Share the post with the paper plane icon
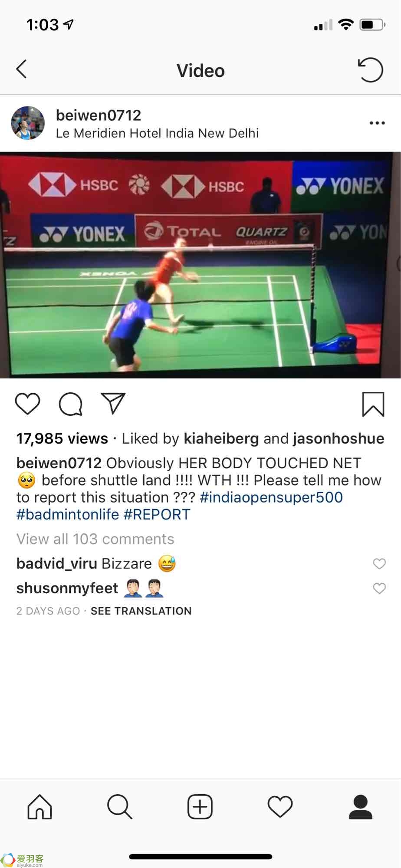Screen dimensions: 401x868 113,403
